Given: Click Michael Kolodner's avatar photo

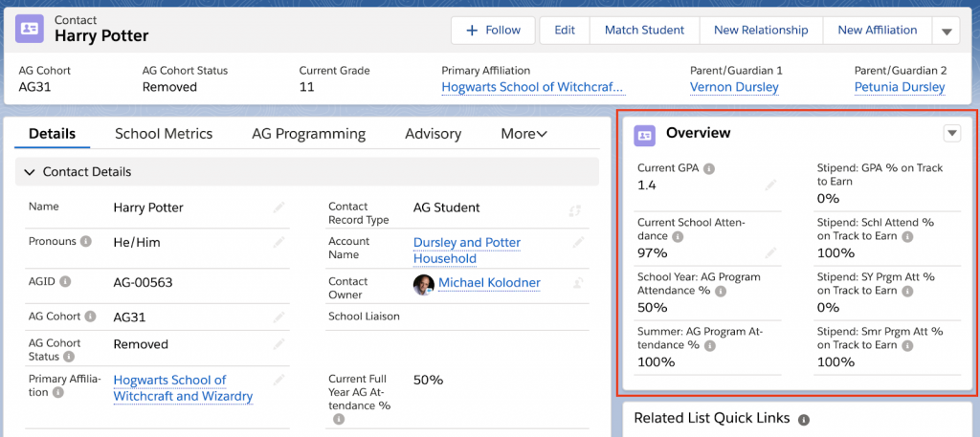Looking at the screenshot, I should (424, 285).
